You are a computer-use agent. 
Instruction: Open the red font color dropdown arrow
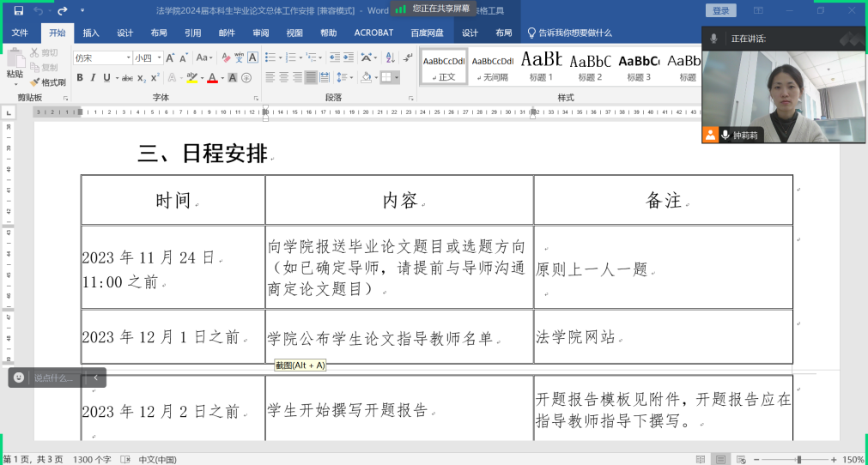click(x=224, y=77)
